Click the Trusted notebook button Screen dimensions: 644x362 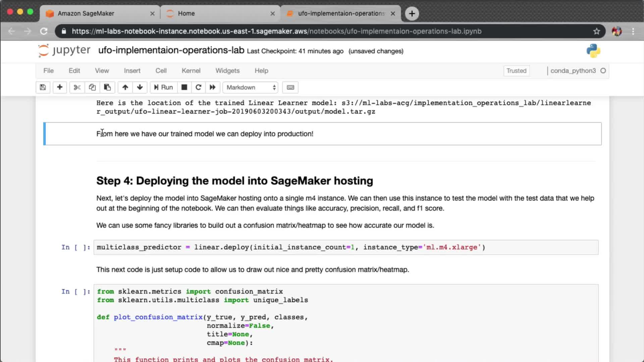(x=516, y=71)
